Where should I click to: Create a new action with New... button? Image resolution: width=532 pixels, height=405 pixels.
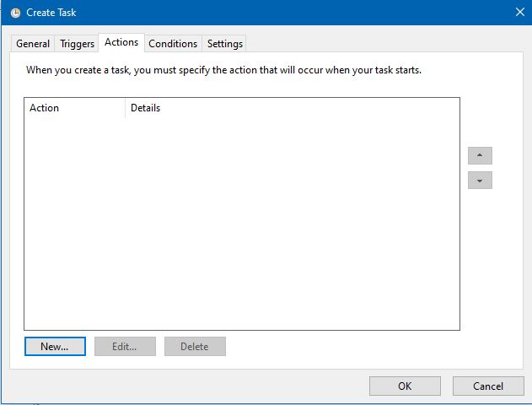(x=55, y=346)
